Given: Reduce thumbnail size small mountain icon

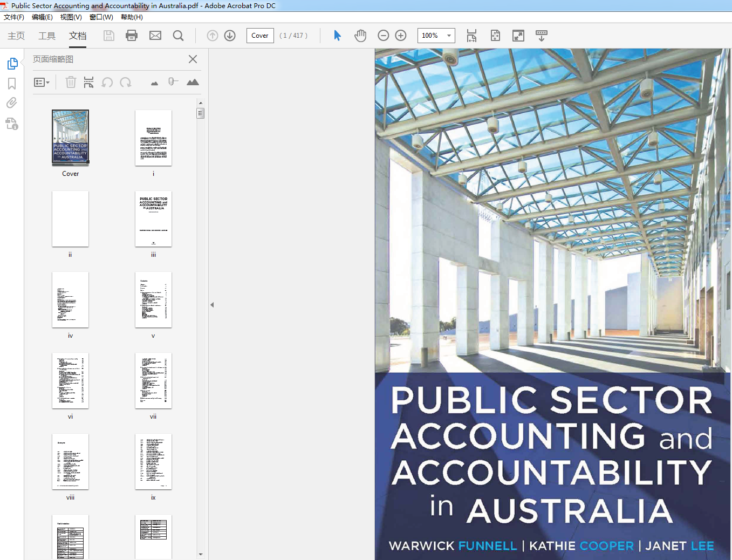Looking at the screenshot, I should click(155, 83).
